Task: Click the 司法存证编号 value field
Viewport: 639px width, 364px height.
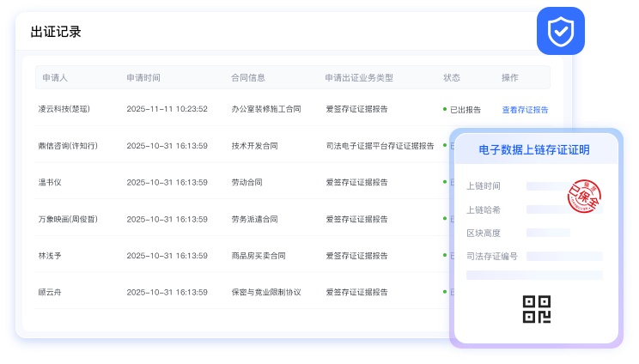Action: [x=564, y=256]
